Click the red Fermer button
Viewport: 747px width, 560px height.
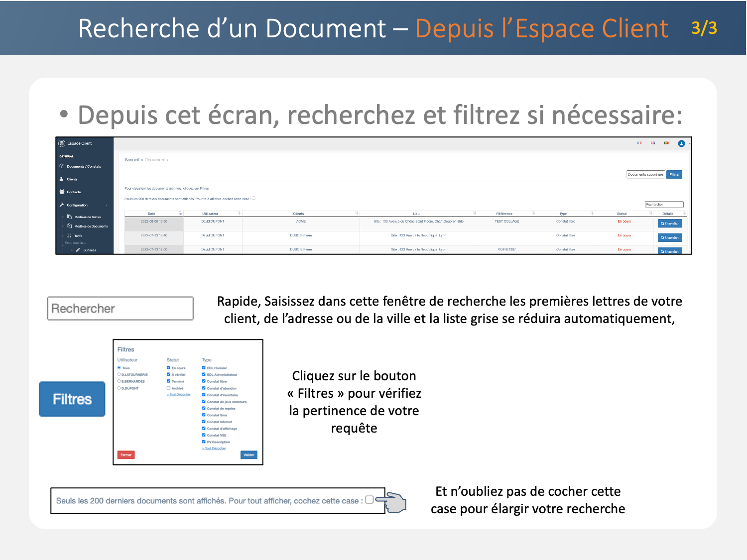coord(126,455)
